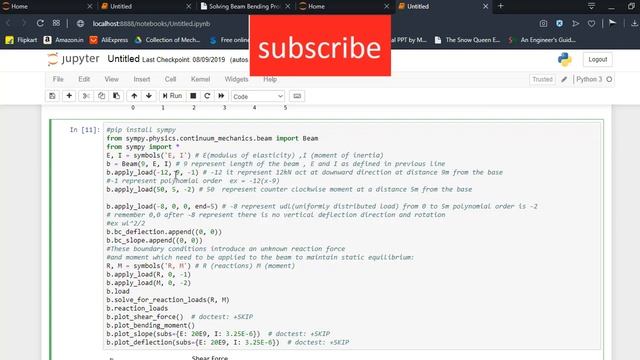Save notebook with the floppy disk icon
The height and width of the screenshot is (360, 640).
point(52,96)
